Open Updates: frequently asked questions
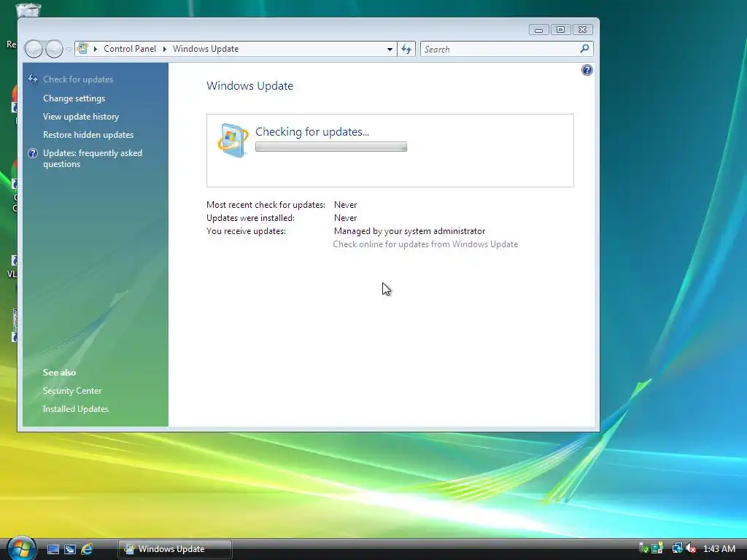The image size is (747, 560). pos(93,158)
